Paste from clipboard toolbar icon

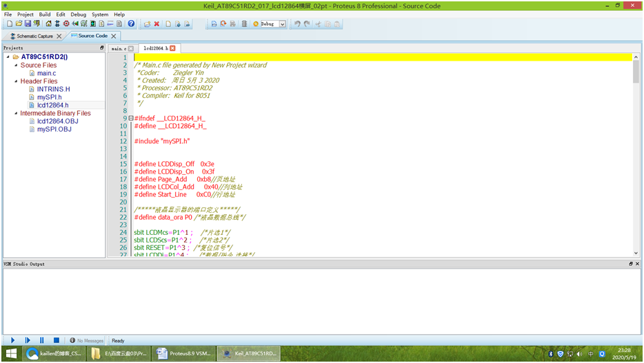tap(337, 24)
